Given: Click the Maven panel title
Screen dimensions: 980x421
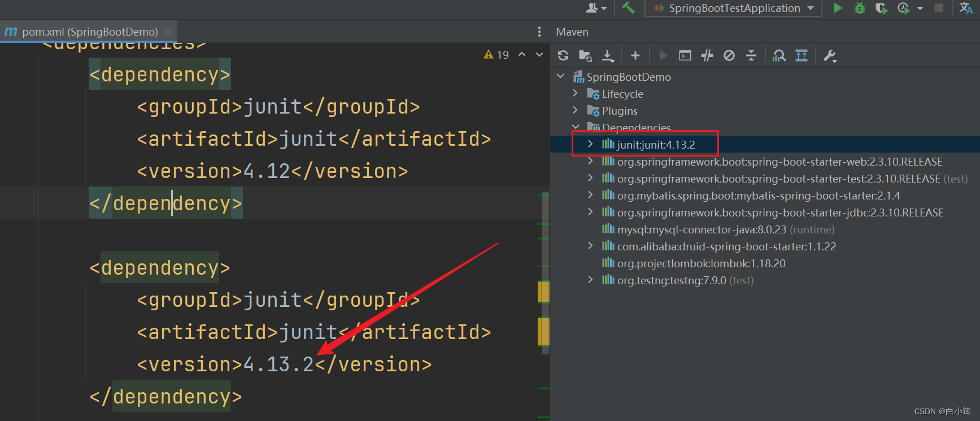Looking at the screenshot, I should pyautogui.click(x=572, y=32).
